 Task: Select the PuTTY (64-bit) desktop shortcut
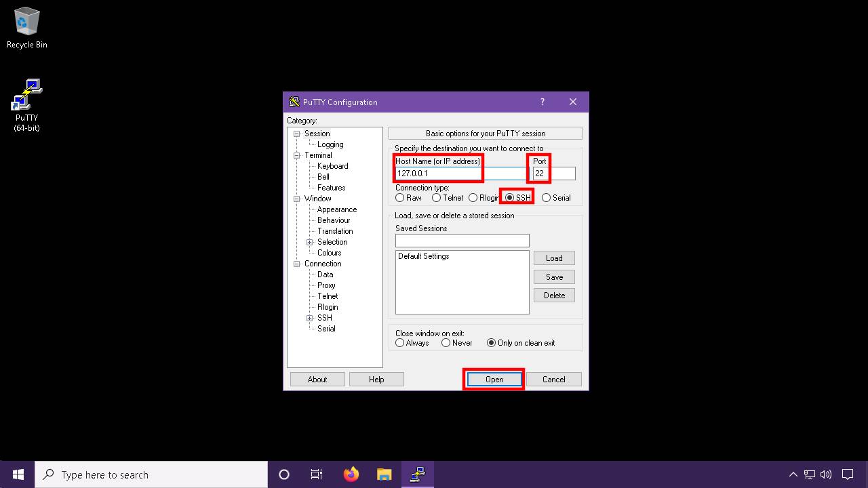[27, 106]
